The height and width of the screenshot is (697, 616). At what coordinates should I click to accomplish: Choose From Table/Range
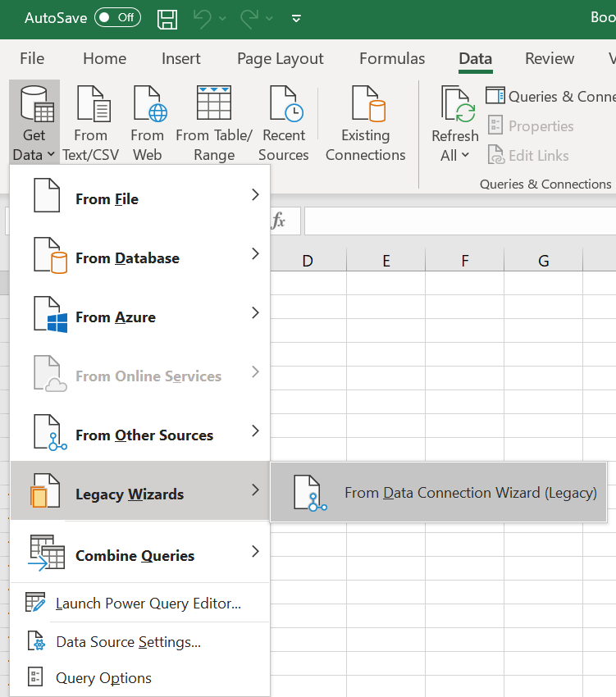coord(214,123)
